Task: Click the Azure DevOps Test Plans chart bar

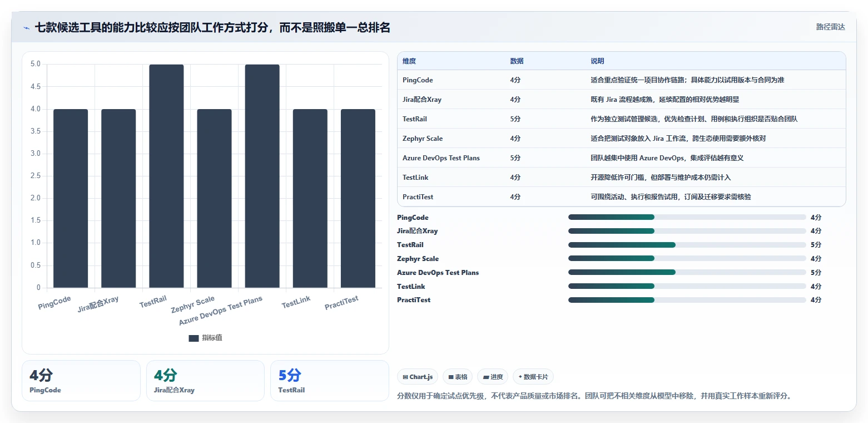Action: (262, 176)
